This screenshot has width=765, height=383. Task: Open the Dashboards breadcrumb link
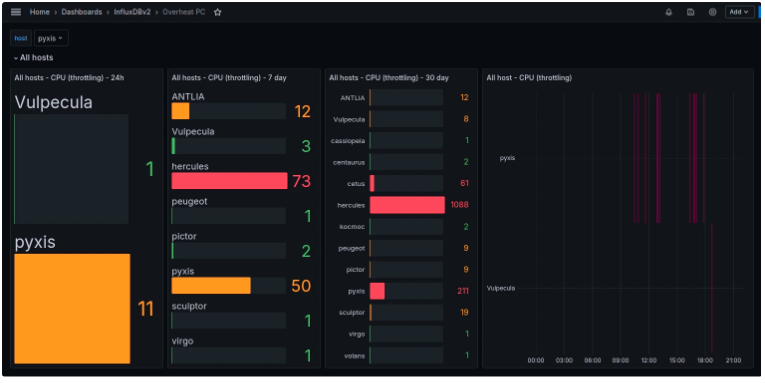(x=81, y=12)
